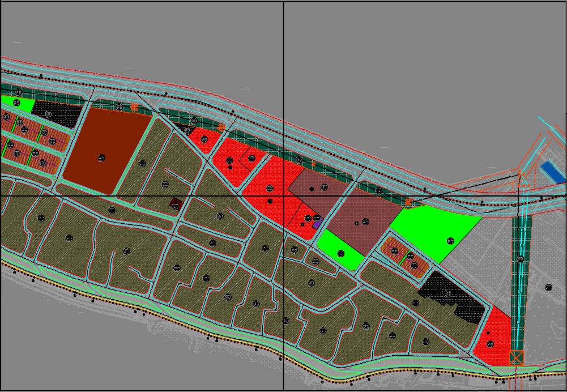The width and height of the screenshot is (567, 392).
Task: Pick the small purple square parcel
Action: pos(317,224)
